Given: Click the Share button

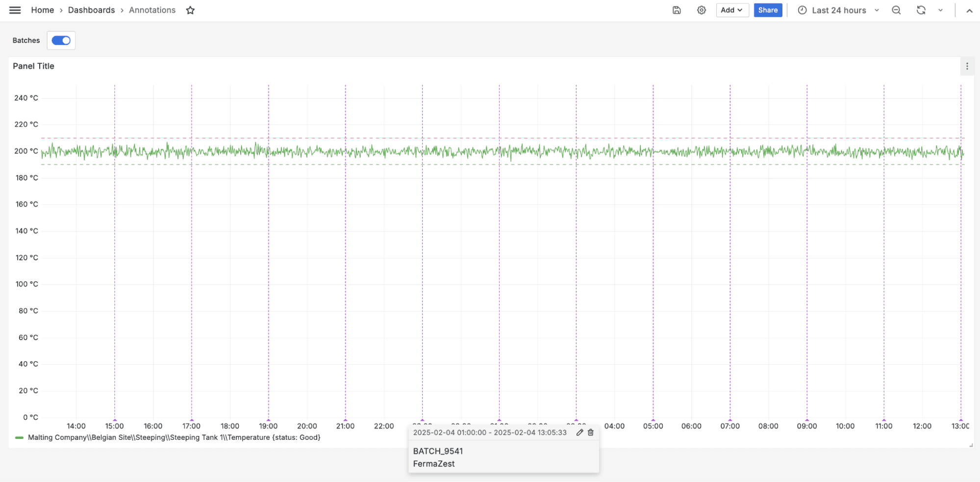Looking at the screenshot, I should [768, 10].
